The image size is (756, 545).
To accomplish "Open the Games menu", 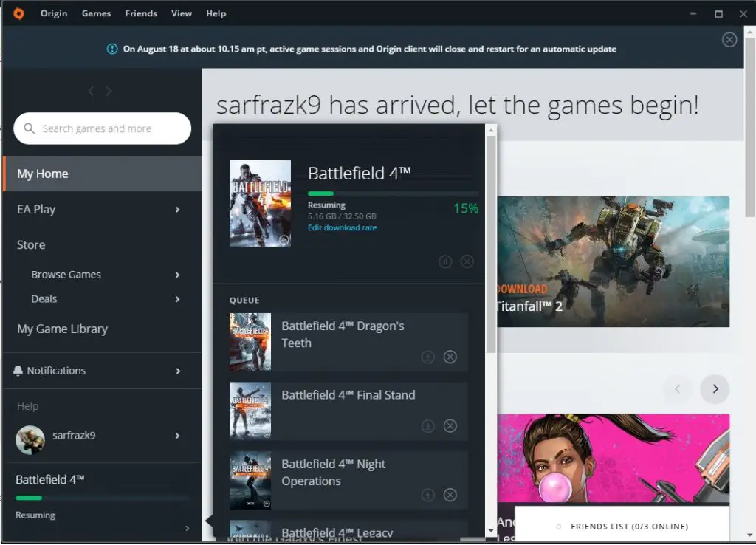I will [x=96, y=13].
